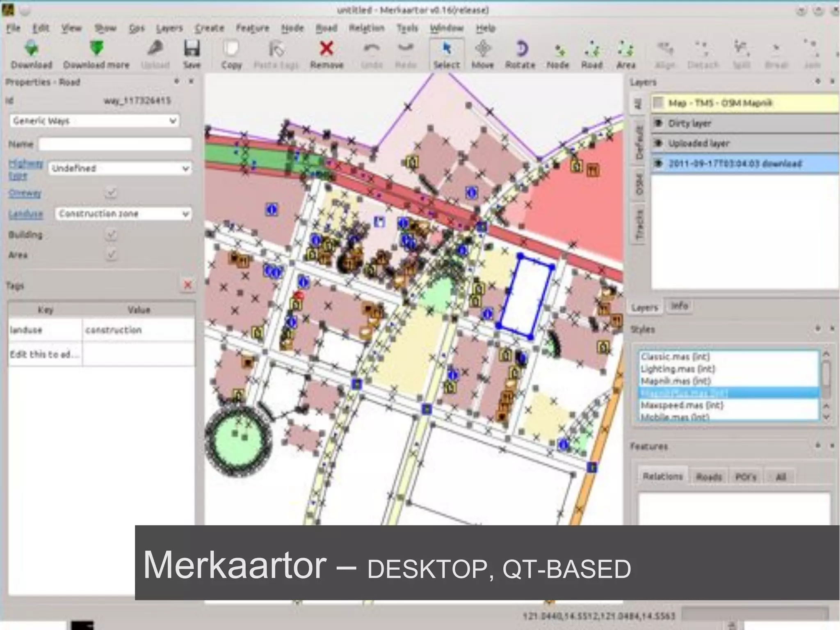
Task: Click the 'Edit this to ad...' key cell
Action: (x=45, y=354)
